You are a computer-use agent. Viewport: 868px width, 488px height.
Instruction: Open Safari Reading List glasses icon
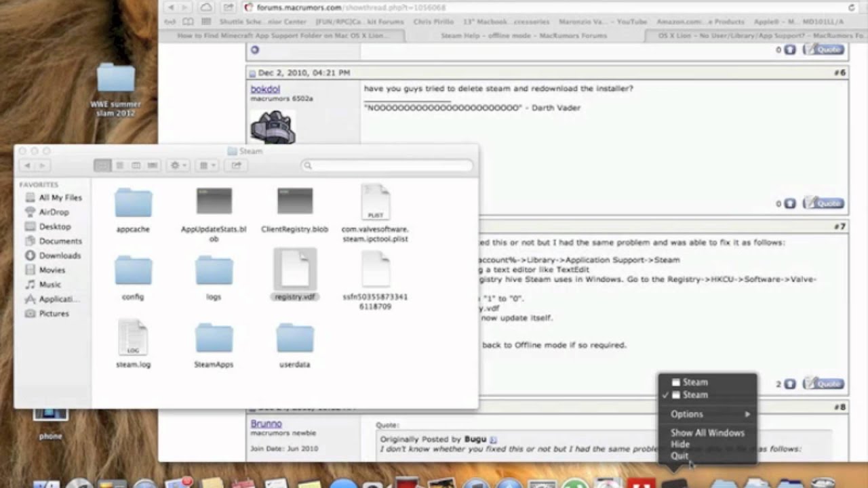tap(171, 22)
